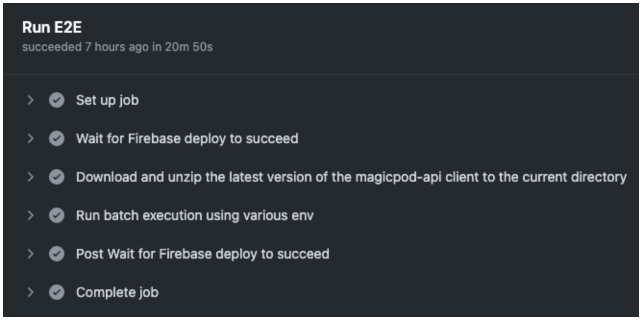644x321 pixels.
Task: Expand the Post Wait for Firebase chevron
Action: pos(31,254)
